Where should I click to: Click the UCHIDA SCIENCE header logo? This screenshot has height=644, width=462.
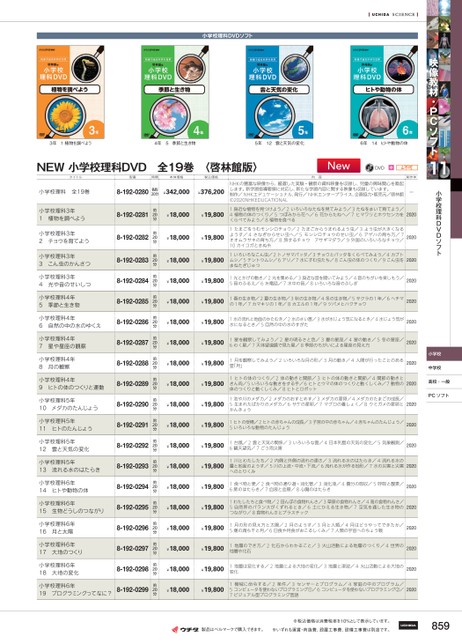pos(393,14)
